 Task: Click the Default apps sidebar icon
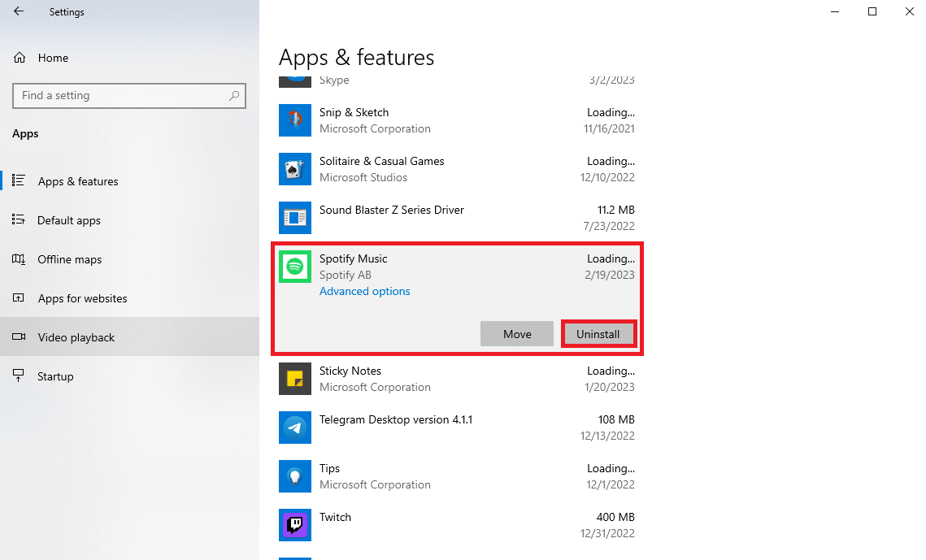[x=19, y=219]
